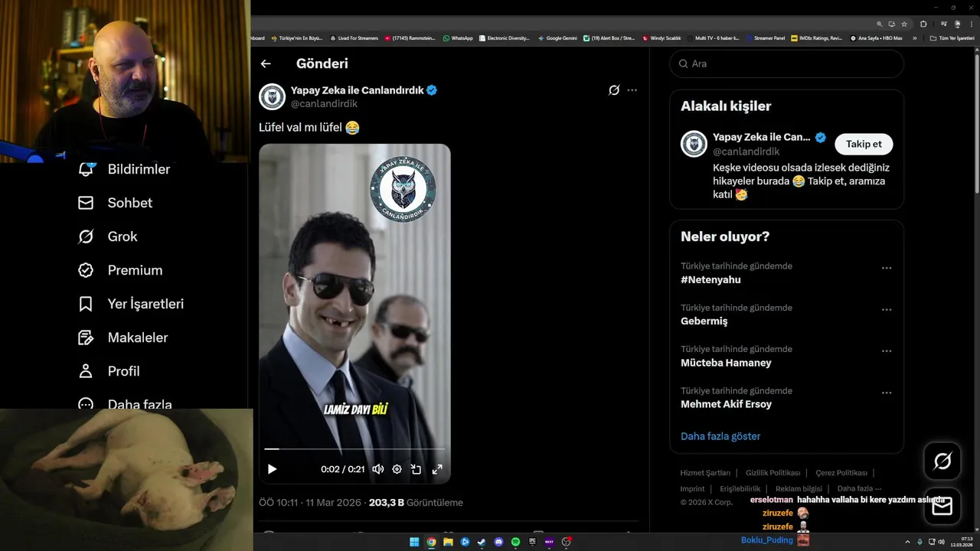Click the magnifier icon in the Ara box
This screenshot has height=551, width=980.
coord(683,64)
